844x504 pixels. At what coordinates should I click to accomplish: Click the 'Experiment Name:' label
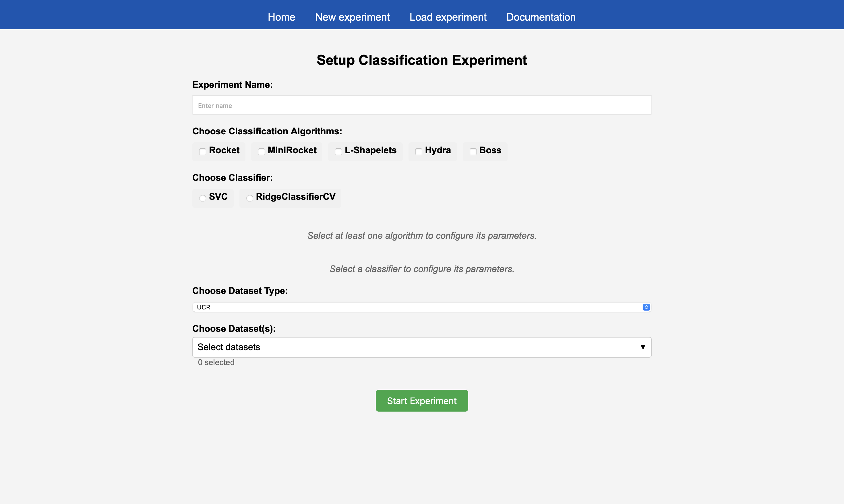[x=232, y=85]
